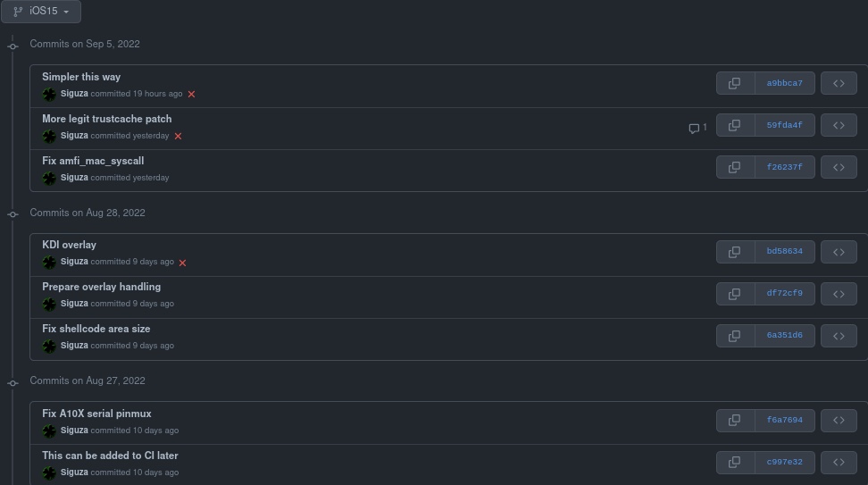Show failed checks for 'KDI overlay' commit
This screenshot has height=485, width=868.
pos(183,263)
